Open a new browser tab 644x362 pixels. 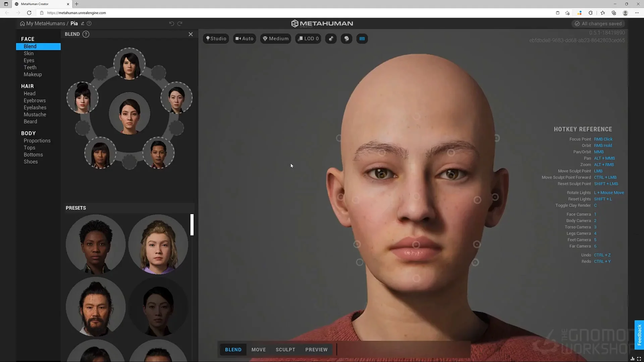point(76,4)
